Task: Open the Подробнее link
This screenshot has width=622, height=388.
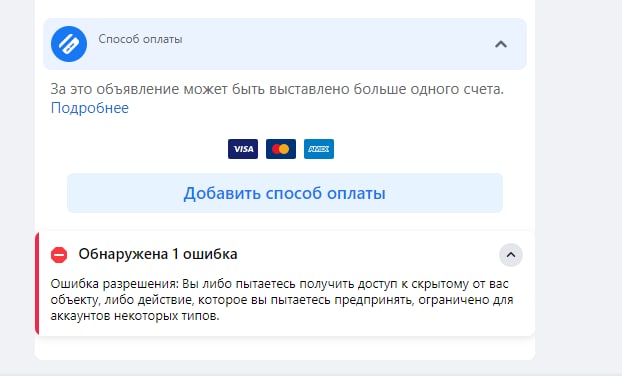Action: 90,108
